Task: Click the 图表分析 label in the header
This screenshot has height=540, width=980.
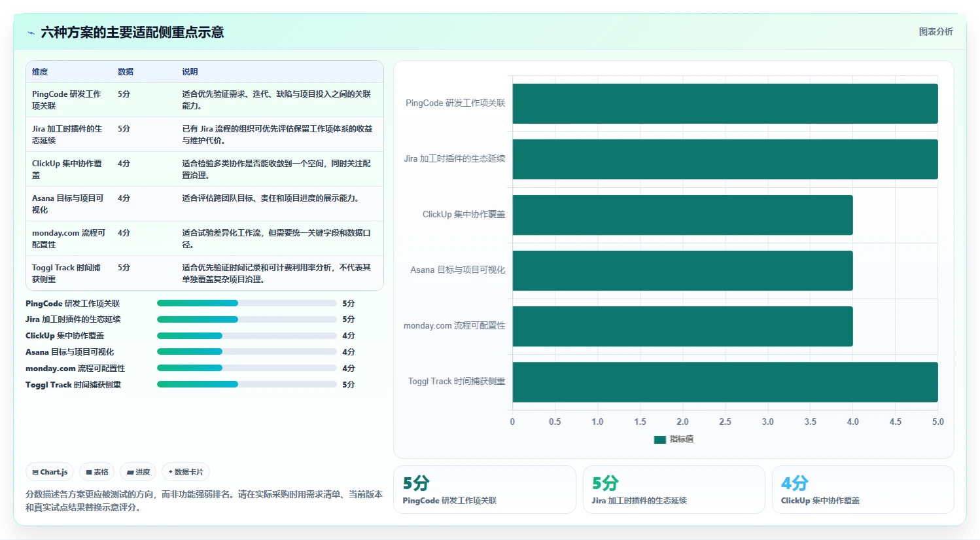Action: pyautogui.click(x=936, y=31)
